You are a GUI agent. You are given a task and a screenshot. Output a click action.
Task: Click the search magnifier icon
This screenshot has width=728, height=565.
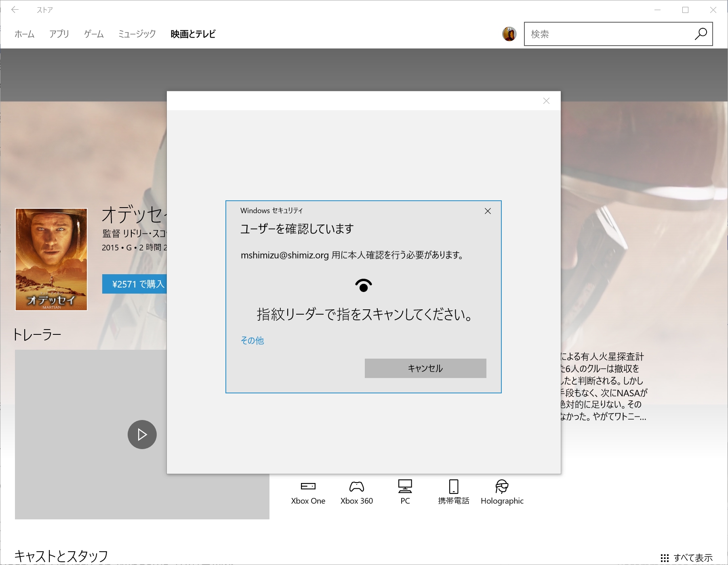(700, 34)
